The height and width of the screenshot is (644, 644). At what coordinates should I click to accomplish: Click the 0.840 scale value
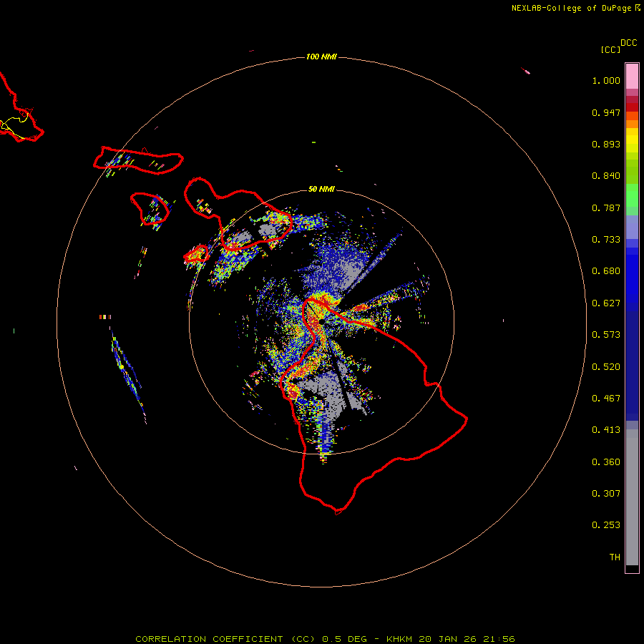click(606, 176)
